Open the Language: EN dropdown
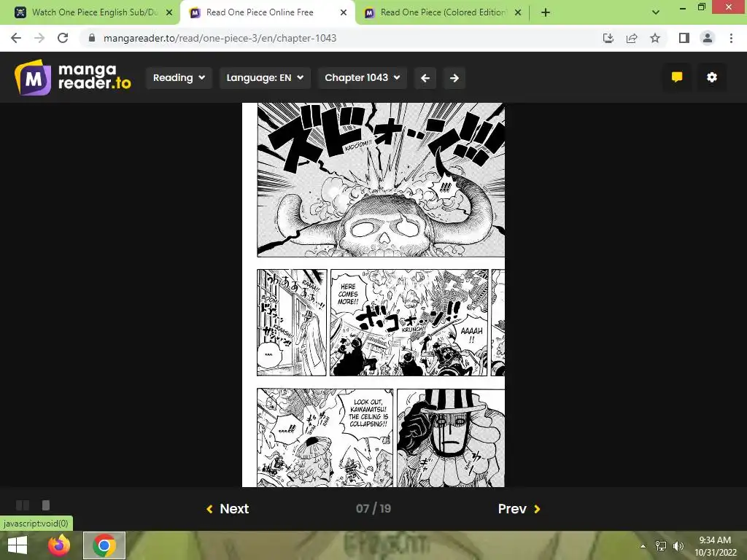 pos(265,77)
